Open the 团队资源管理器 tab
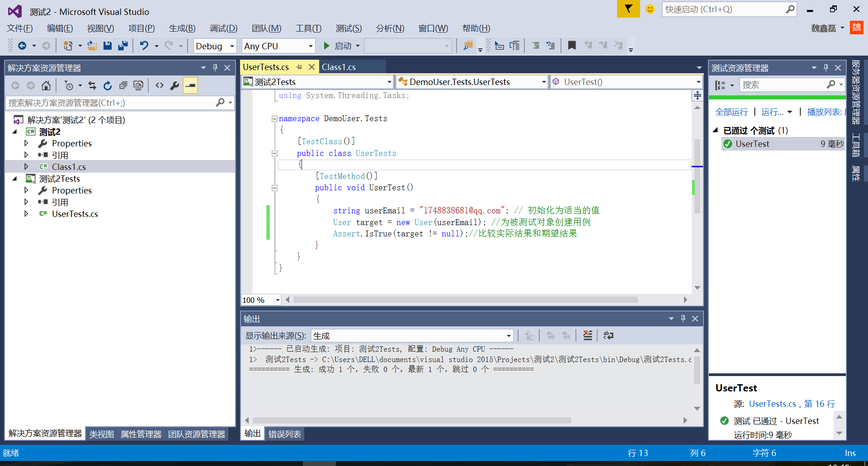Screen dimensions: 868x466 pos(197,434)
